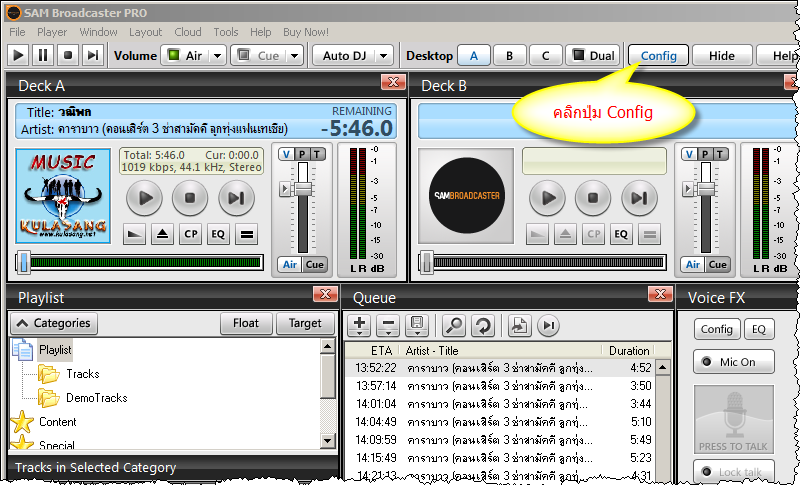Open the Cloud menu
Screen dimensions: 800x485
188,32
